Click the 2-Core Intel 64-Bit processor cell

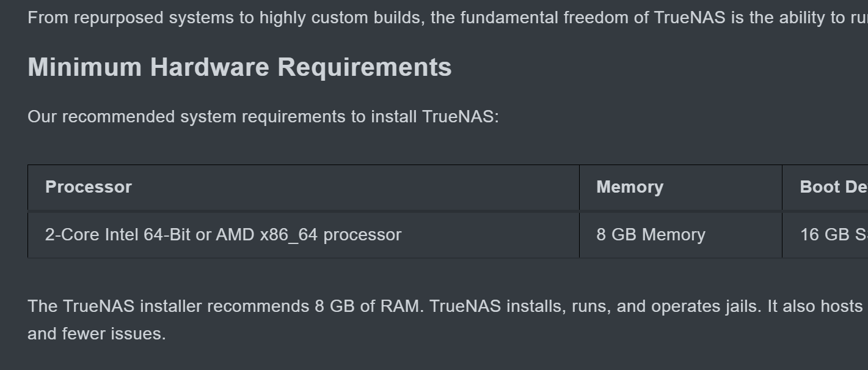pyautogui.click(x=223, y=235)
